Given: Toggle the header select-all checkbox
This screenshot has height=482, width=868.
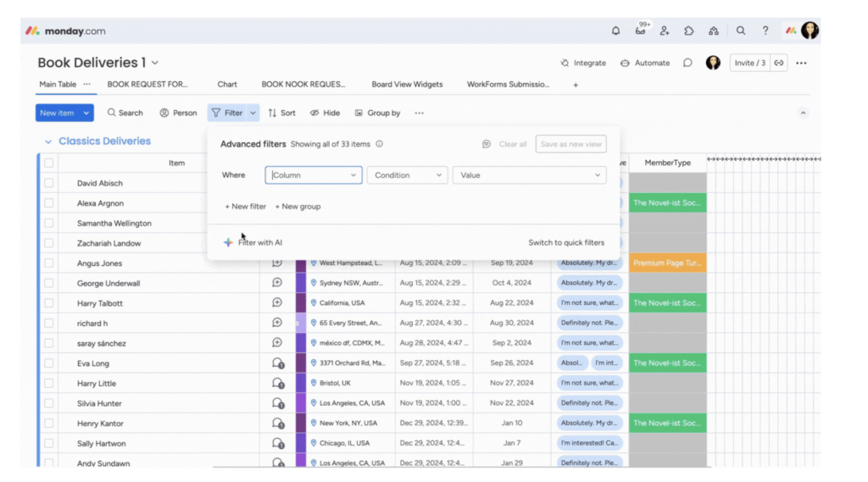Looking at the screenshot, I should click(49, 163).
